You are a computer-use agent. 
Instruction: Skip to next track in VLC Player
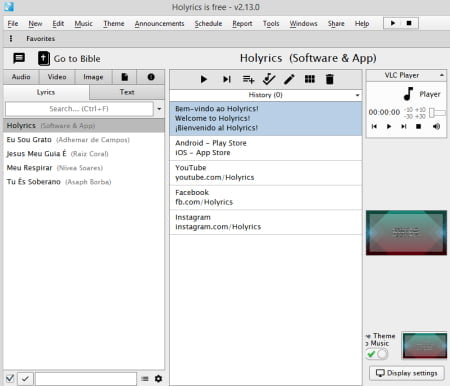coord(404,126)
